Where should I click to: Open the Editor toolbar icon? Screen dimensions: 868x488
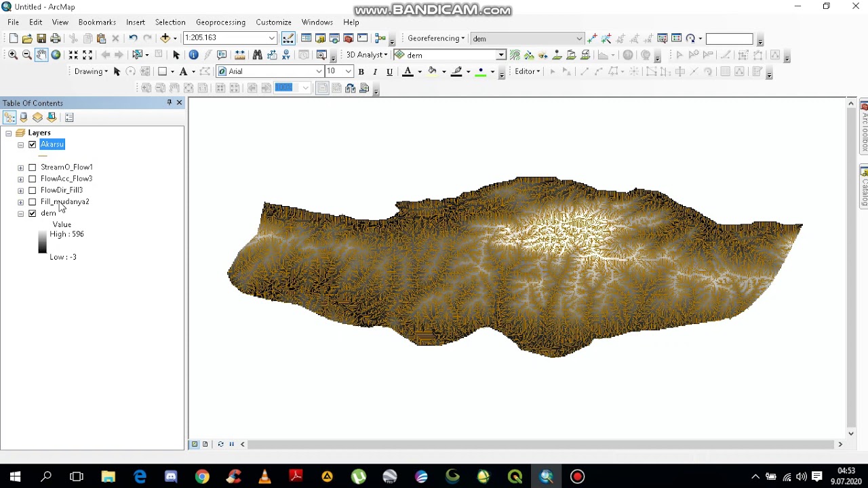(x=288, y=39)
